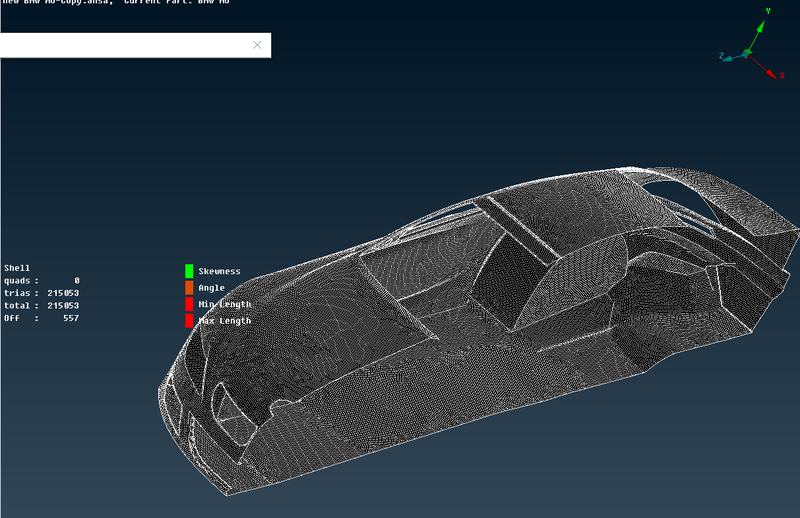
Task: Select the Skewness legend label
Action: [219, 271]
